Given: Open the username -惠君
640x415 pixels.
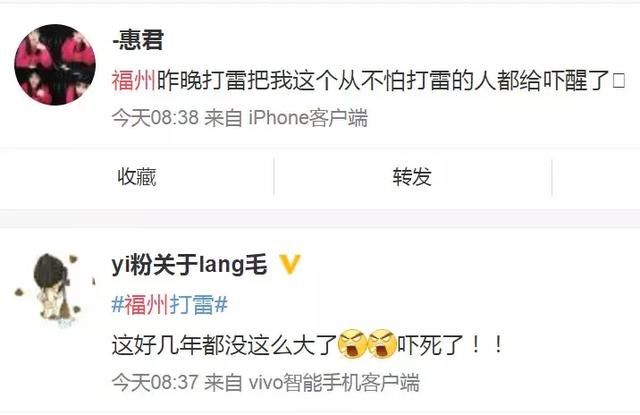Looking at the screenshot, I should tap(138, 40).
